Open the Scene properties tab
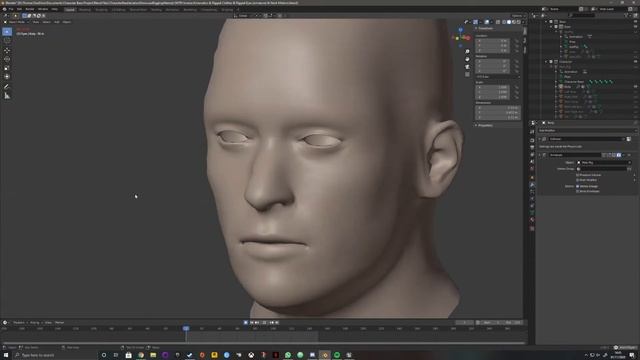Image resolution: width=640 pixels, height=360 pixels. (x=532, y=162)
